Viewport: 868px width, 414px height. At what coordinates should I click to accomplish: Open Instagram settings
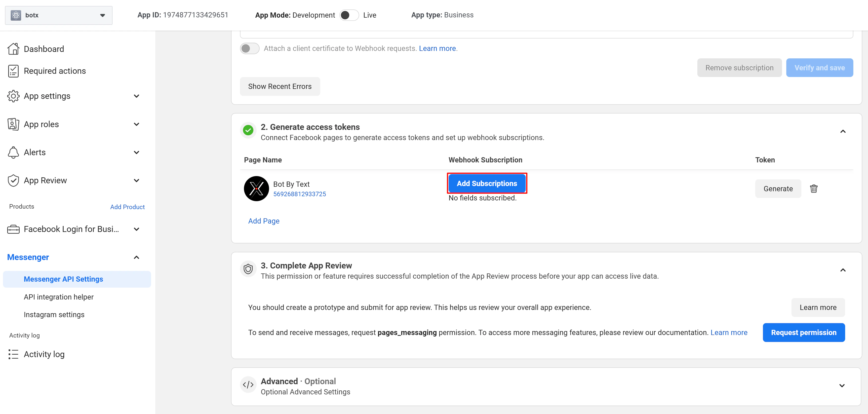[x=54, y=314]
